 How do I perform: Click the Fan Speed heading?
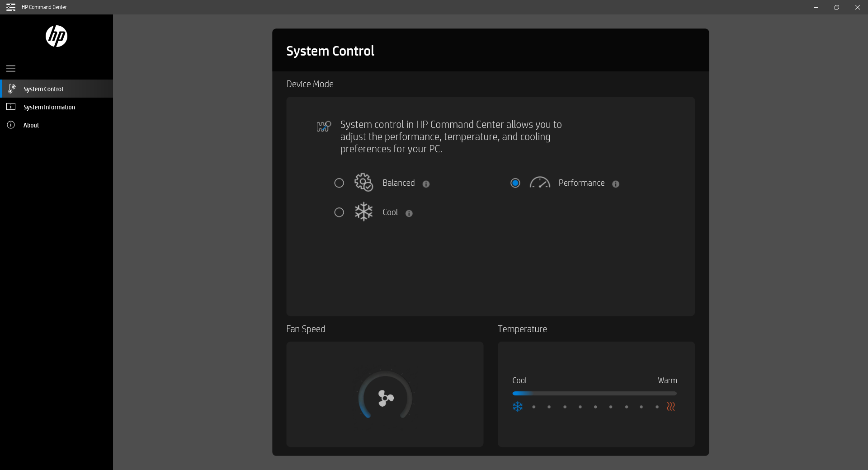point(306,329)
